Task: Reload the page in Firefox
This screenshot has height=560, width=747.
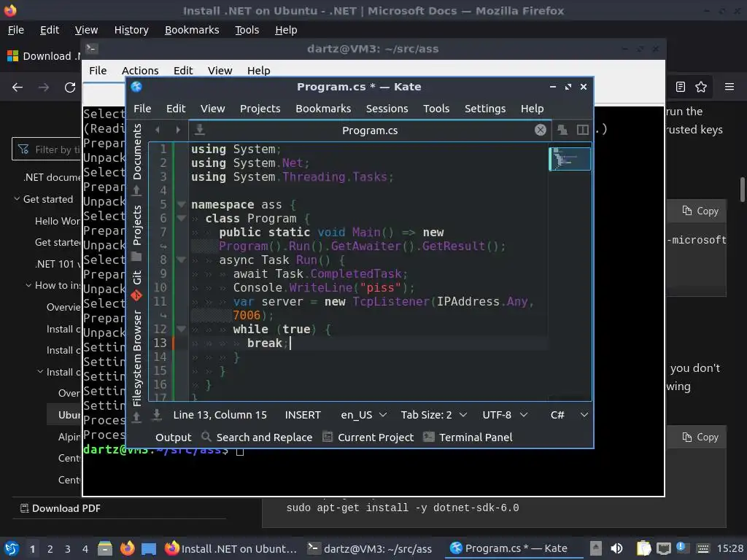Action: coord(70,87)
